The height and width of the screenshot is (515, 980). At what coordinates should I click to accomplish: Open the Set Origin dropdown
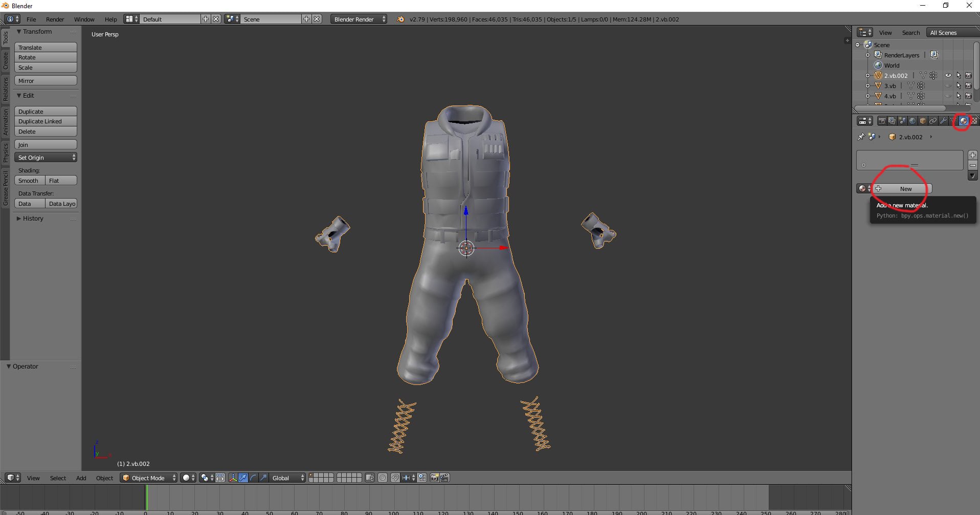tap(46, 158)
